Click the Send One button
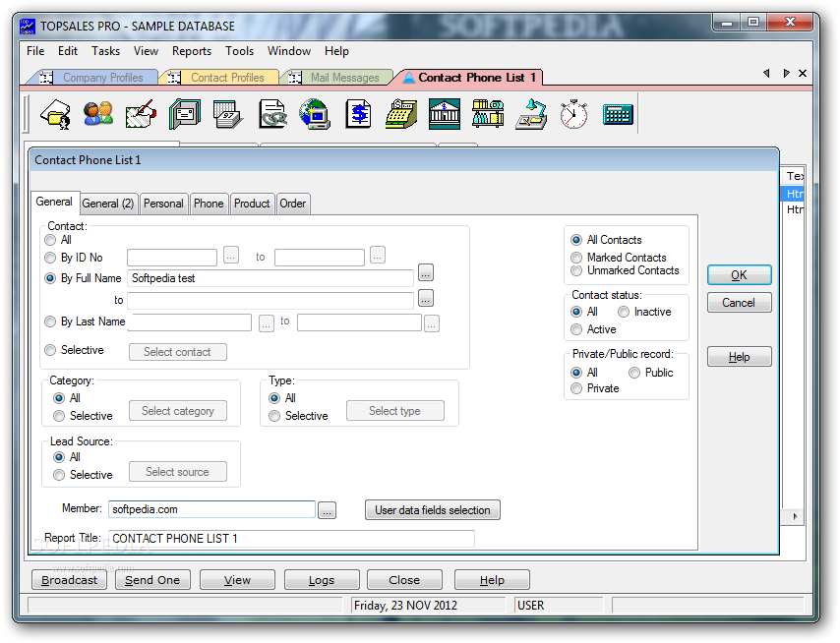The height and width of the screenshot is (643, 840). (x=152, y=580)
